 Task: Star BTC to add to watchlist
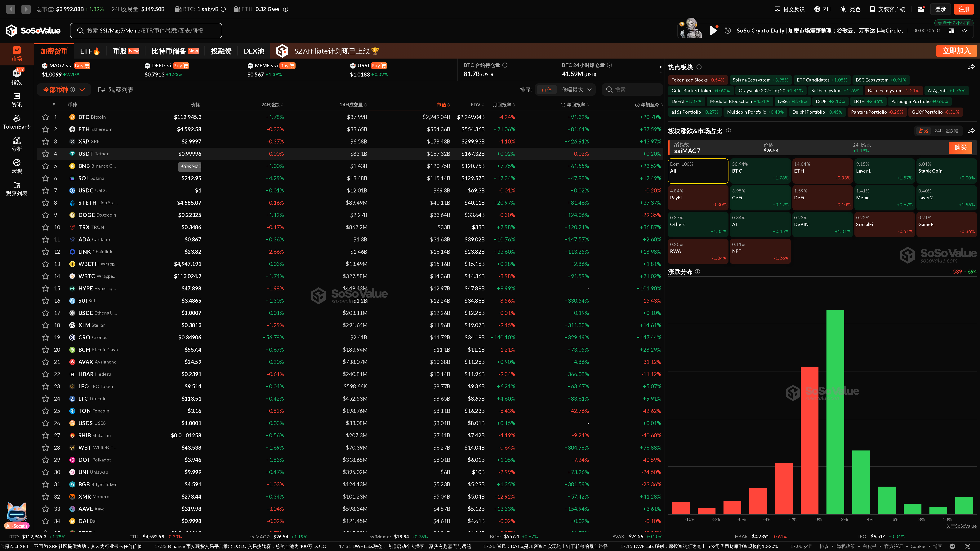pos(46,117)
